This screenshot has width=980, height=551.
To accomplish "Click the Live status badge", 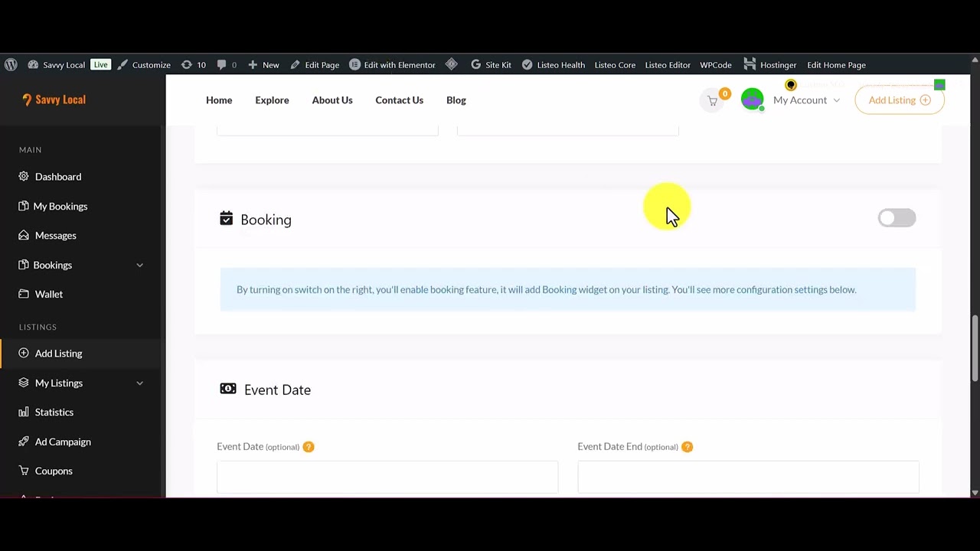I will click(100, 64).
